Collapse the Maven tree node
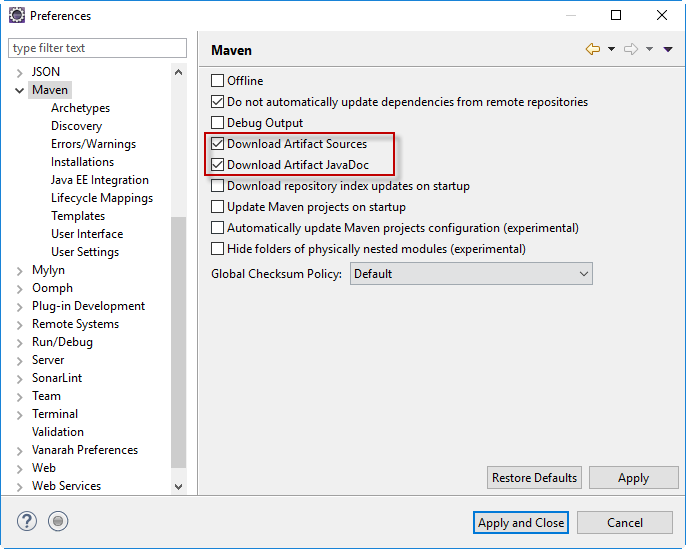The image size is (686, 549). 19,90
